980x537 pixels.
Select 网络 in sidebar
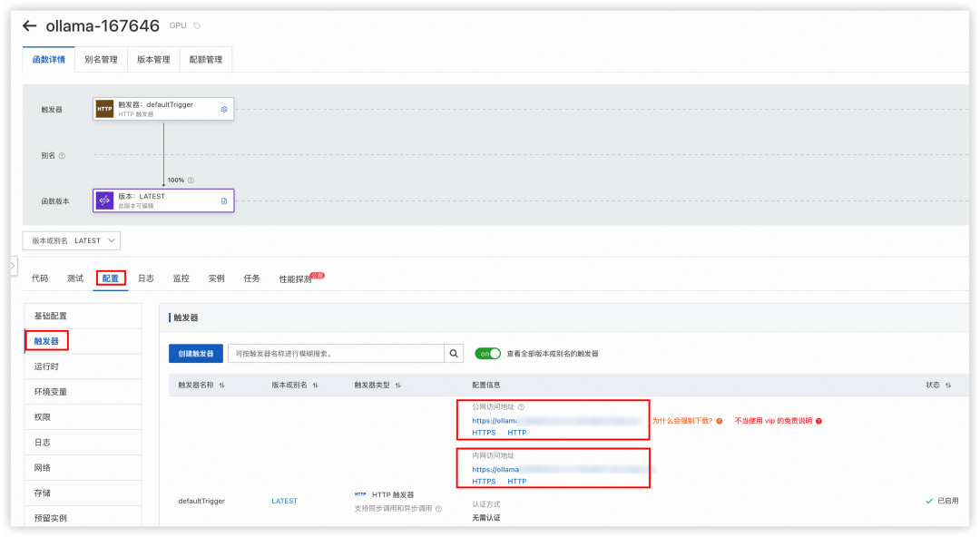pos(83,468)
